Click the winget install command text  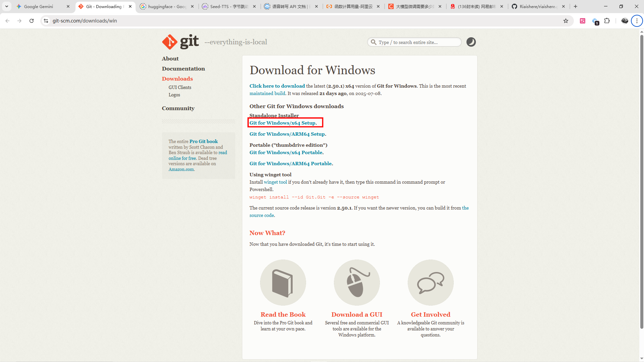point(314,197)
